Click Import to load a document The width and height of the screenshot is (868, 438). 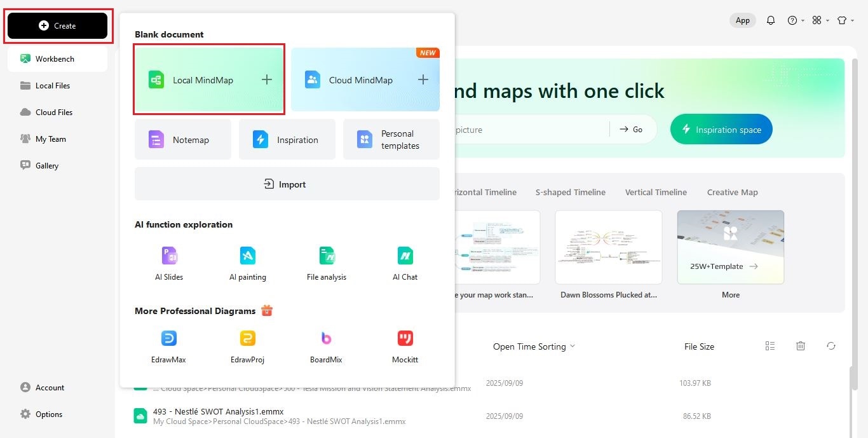pos(287,184)
